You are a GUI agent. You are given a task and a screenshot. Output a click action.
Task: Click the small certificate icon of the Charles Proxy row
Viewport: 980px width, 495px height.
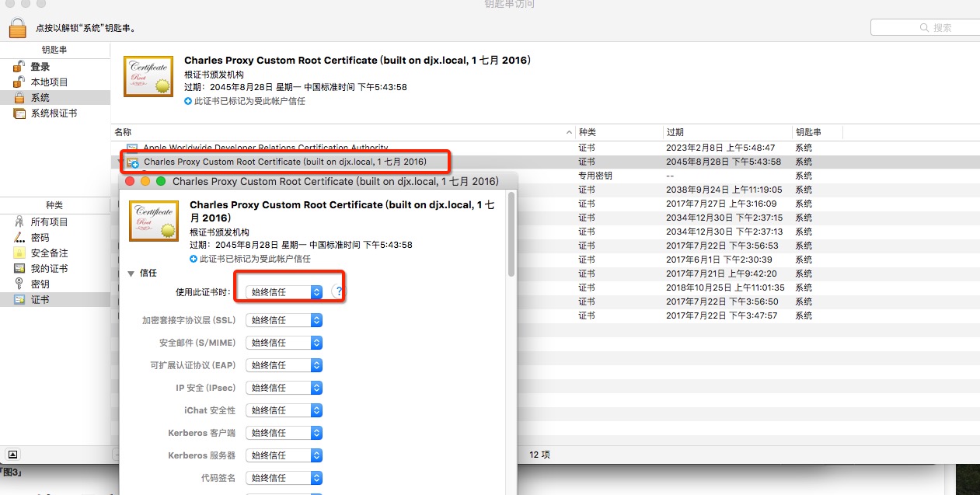(133, 162)
